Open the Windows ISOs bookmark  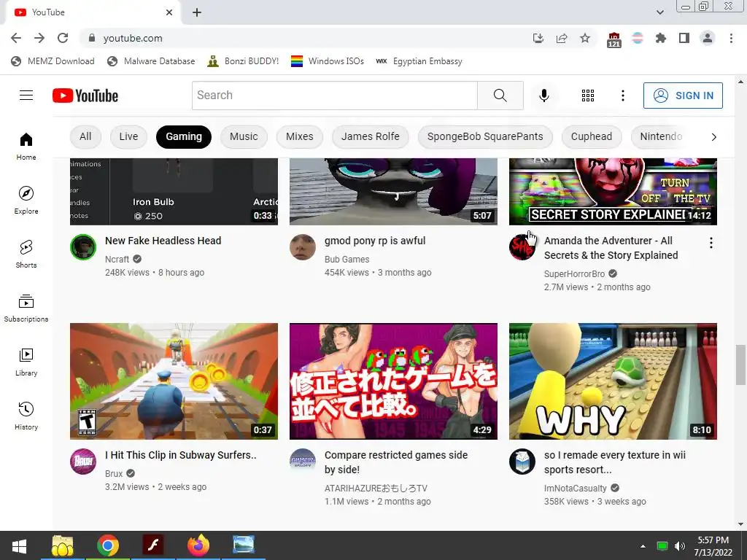coord(328,61)
